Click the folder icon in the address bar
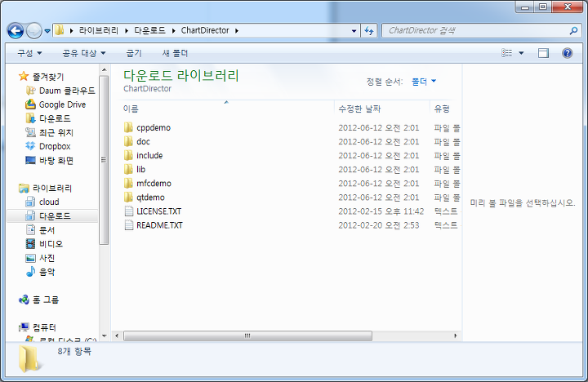The image size is (588, 382). point(60,30)
